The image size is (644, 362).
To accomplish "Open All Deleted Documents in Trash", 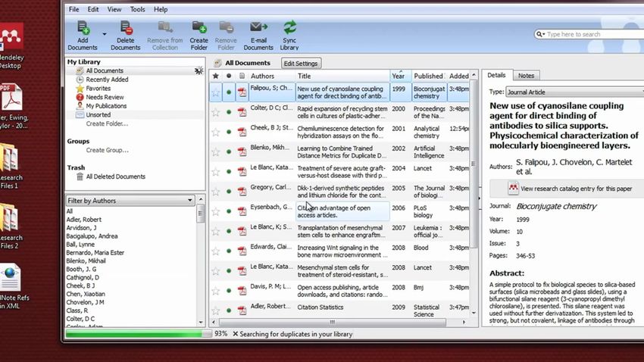I will point(115,176).
